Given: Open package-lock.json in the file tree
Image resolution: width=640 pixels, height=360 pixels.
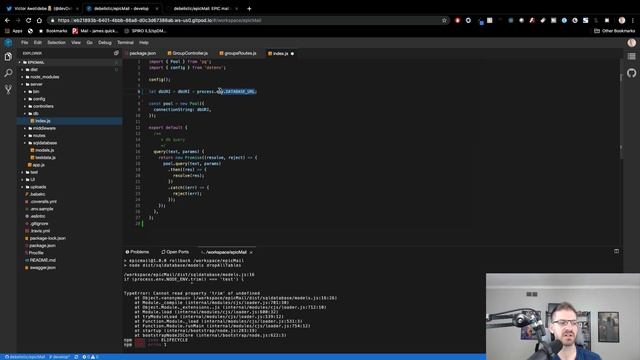Looking at the screenshot, I should (x=47, y=238).
